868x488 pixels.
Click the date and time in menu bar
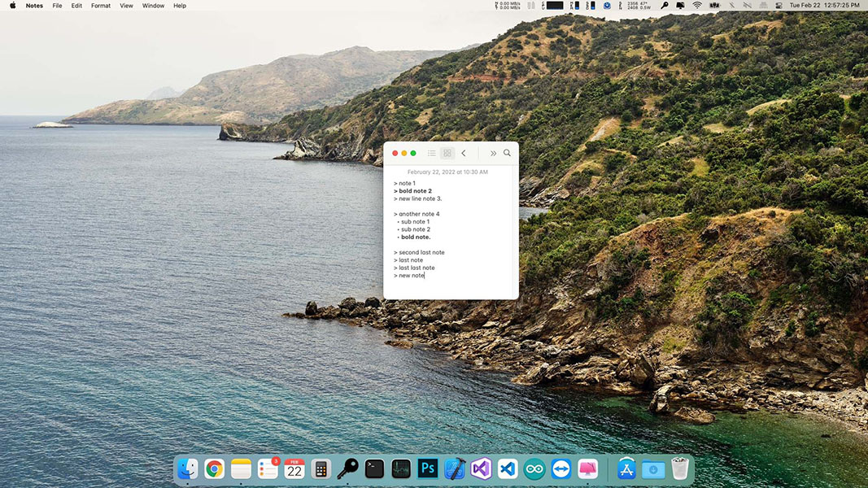tap(824, 6)
